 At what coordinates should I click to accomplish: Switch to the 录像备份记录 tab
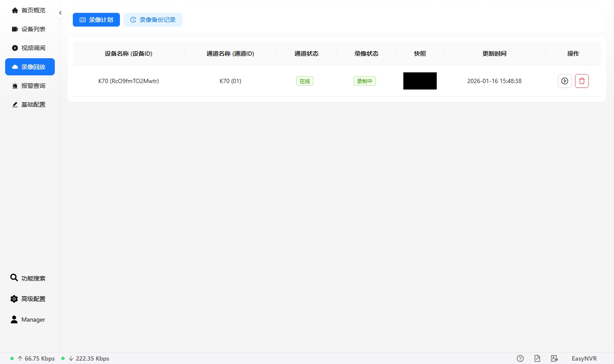[x=153, y=20]
